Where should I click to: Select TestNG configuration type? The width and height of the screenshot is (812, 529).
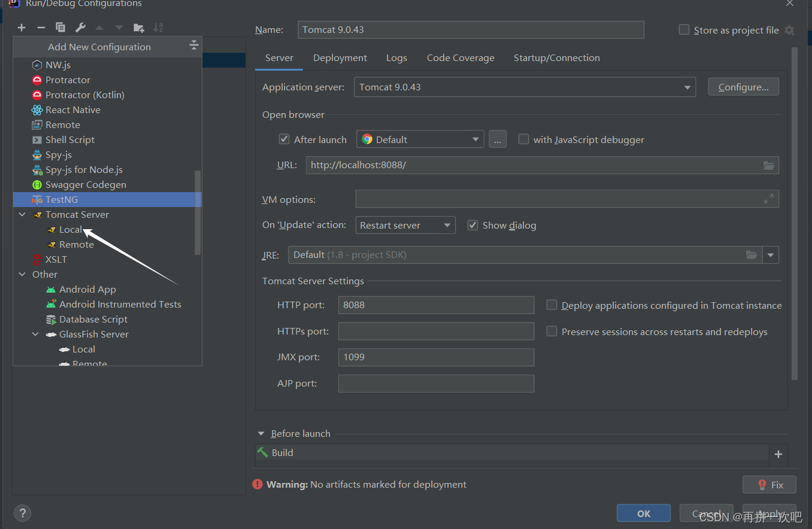click(107, 199)
